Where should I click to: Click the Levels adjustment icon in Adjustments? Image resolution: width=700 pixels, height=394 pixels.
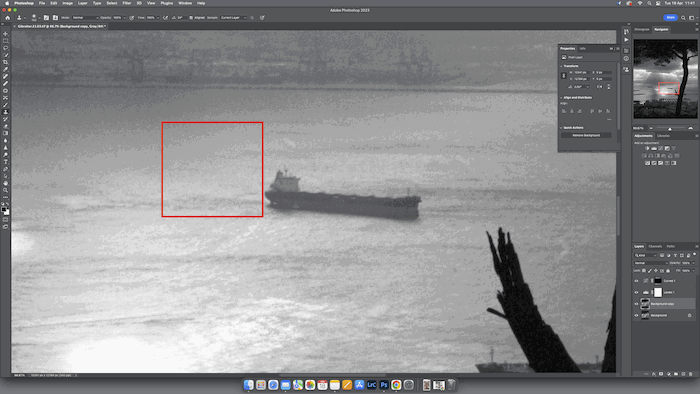654,148
